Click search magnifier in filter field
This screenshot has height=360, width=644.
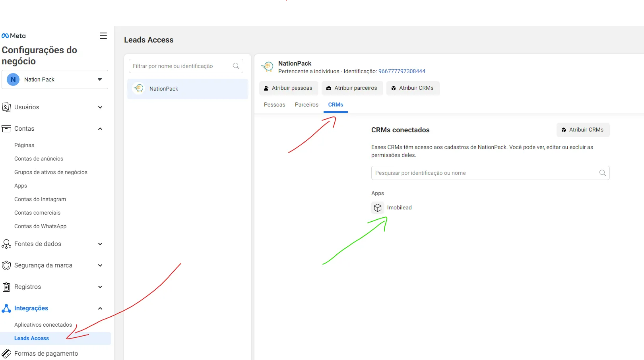[x=236, y=66]
